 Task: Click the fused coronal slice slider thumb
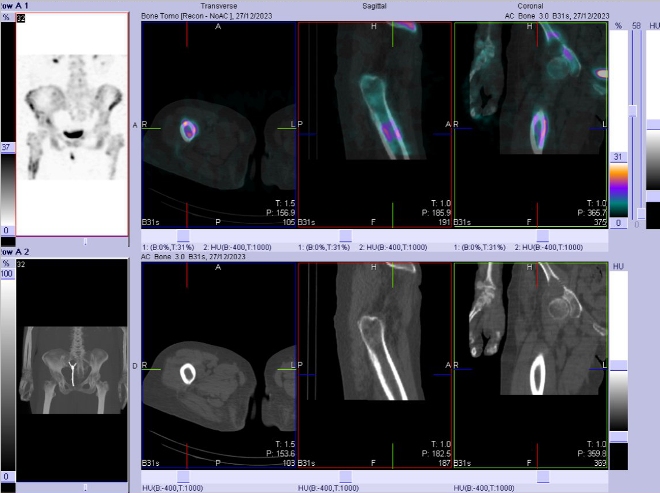pos(543,236)
